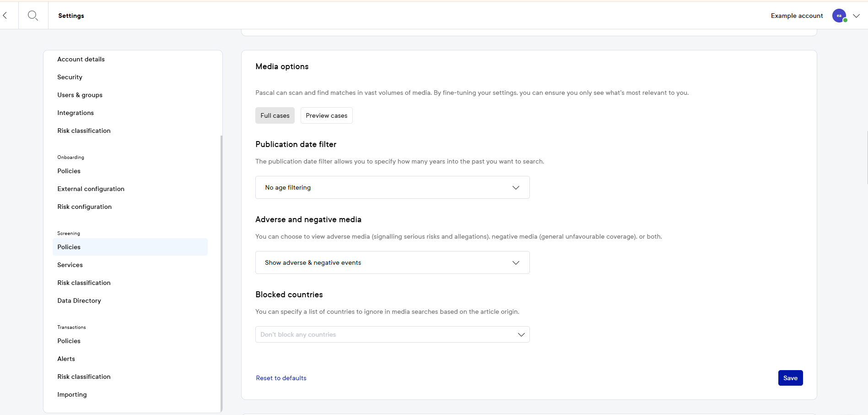Viewport: 868px width, 415px height.
Task: Open Account details settings
Action: pos(81,59)
